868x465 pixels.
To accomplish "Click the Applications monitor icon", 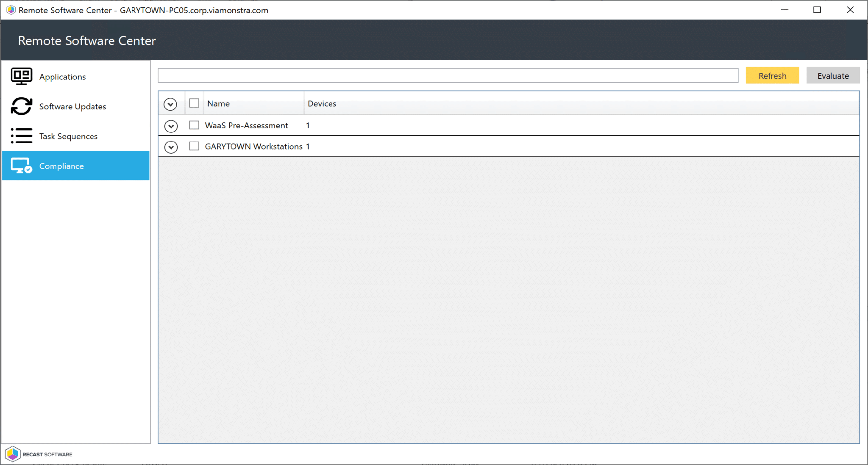I will click(x=21, y=77).
